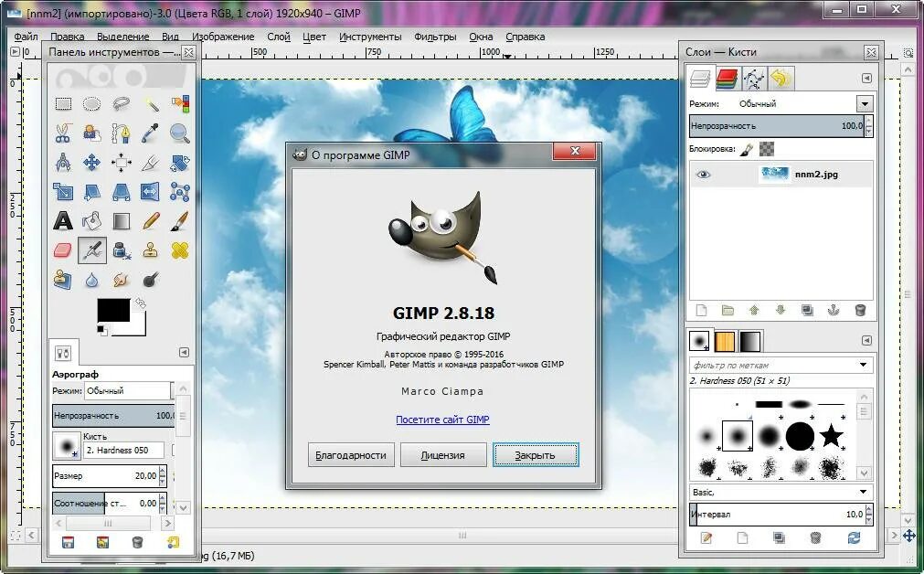The height and width of the screenshot is (574, 924).
Task: Switch to the Undo History tab
Action: click(x=781, y=79)
